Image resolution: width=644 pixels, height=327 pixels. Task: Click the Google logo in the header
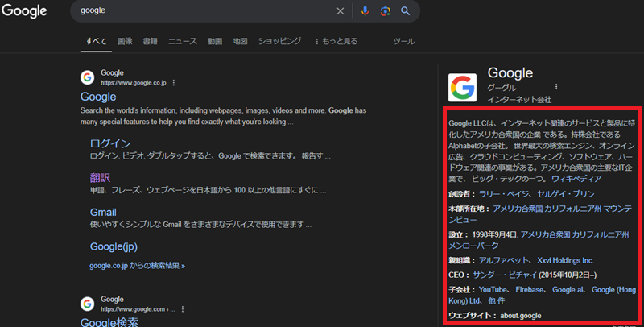point(24,11)
